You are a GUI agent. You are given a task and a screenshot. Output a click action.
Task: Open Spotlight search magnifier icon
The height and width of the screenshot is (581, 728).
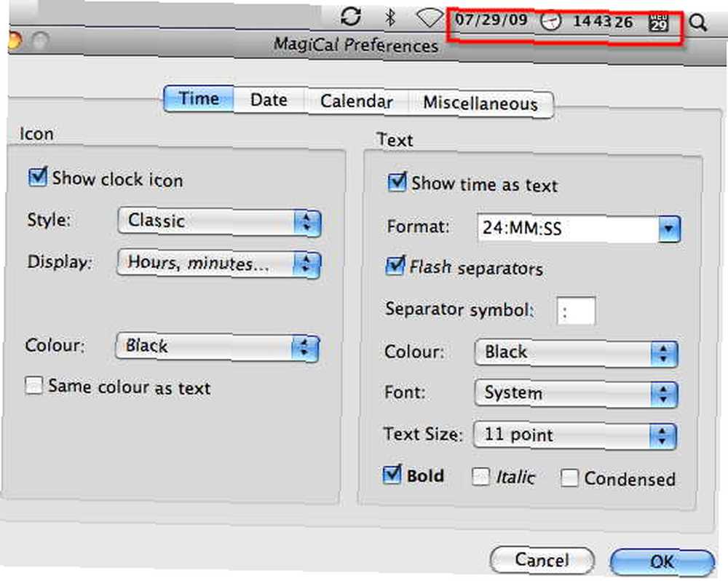click(697, 23)
